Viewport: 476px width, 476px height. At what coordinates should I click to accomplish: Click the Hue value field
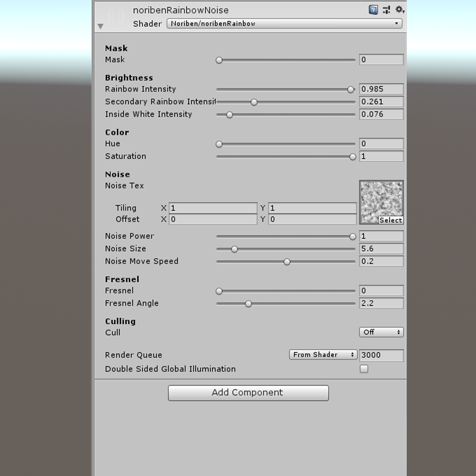[x=381, y=143]
